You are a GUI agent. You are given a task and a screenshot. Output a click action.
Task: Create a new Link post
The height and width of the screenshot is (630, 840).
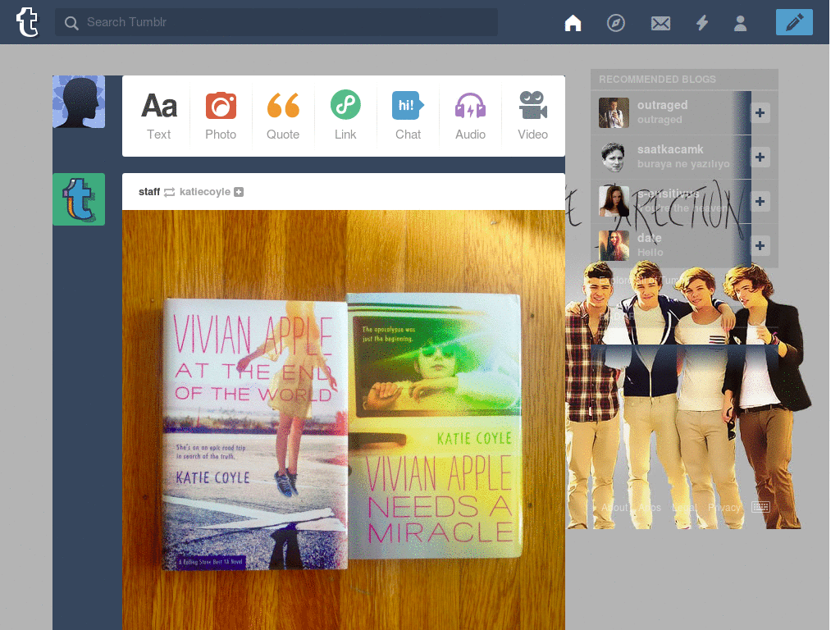click(345, 116)
